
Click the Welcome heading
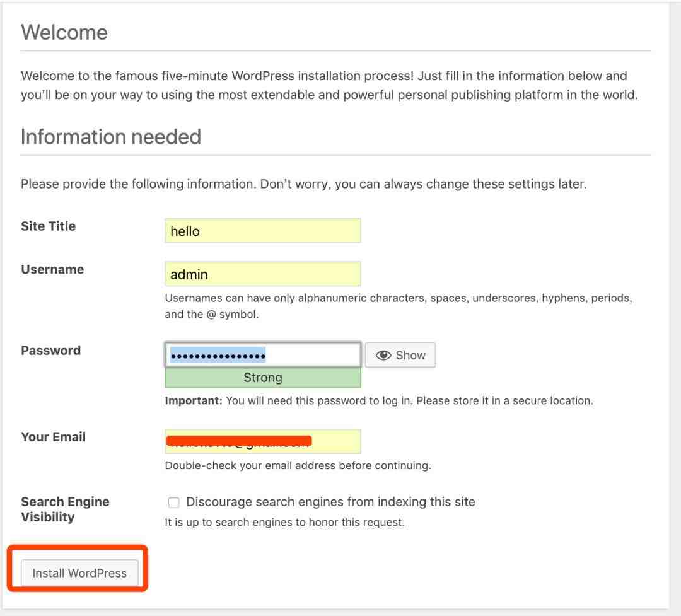click(x=64, y=32)
